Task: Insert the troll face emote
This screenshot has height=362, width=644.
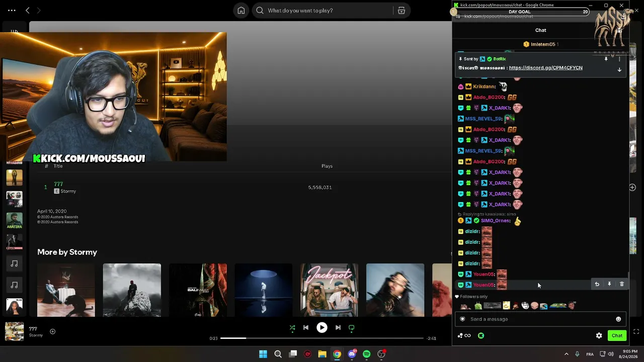Action: point(525,306)
